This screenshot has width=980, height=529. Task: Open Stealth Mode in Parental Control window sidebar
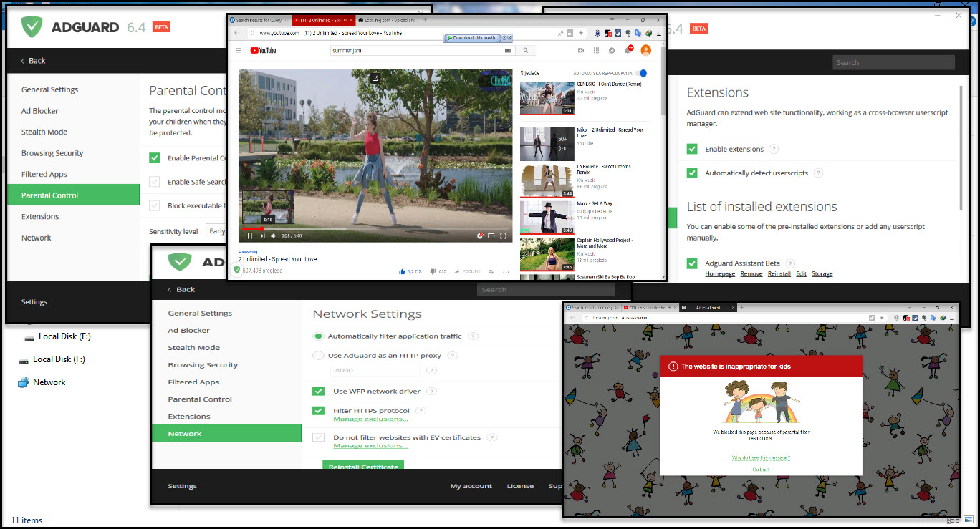[x=44, y=132]
